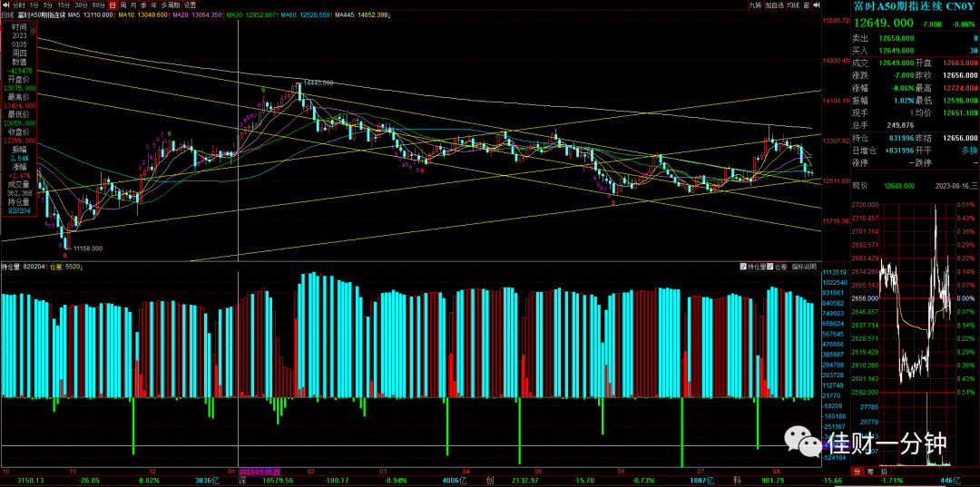This screenshot has height=487, width=980.
Task: Click the MA20 value label
Action: 198,15
